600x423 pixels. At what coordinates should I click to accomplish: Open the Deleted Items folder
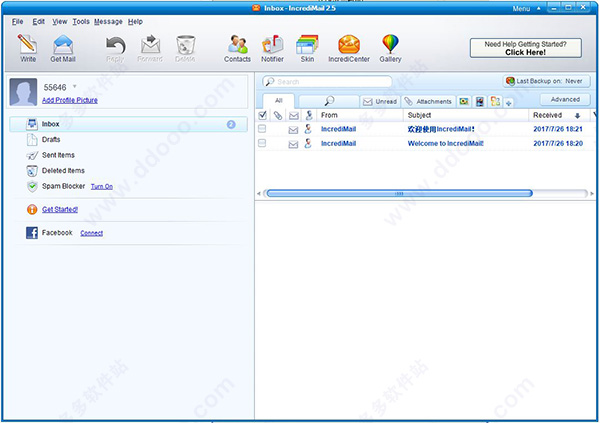(63, 170)
